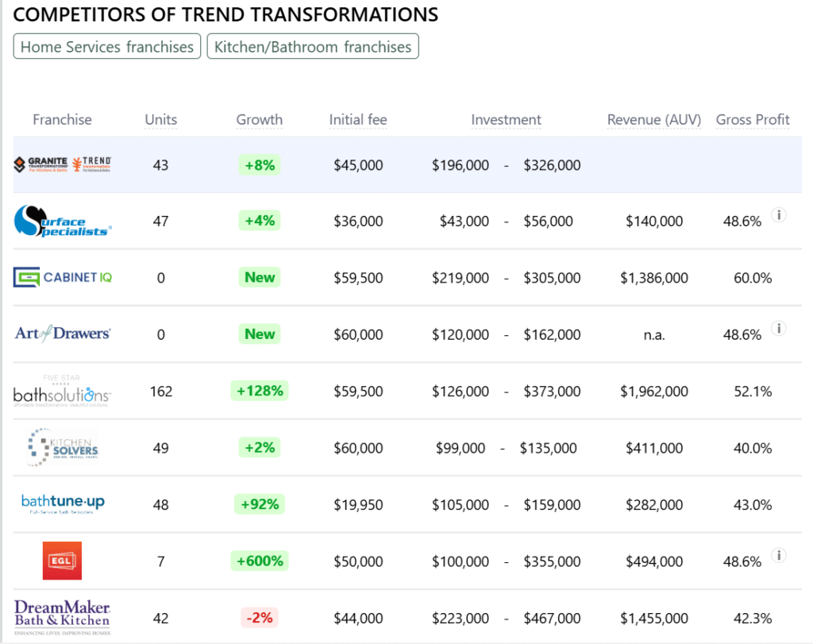Click the Initial fee column header
Image resolution: width=813 pixels, height=644 pixels.
358,120
